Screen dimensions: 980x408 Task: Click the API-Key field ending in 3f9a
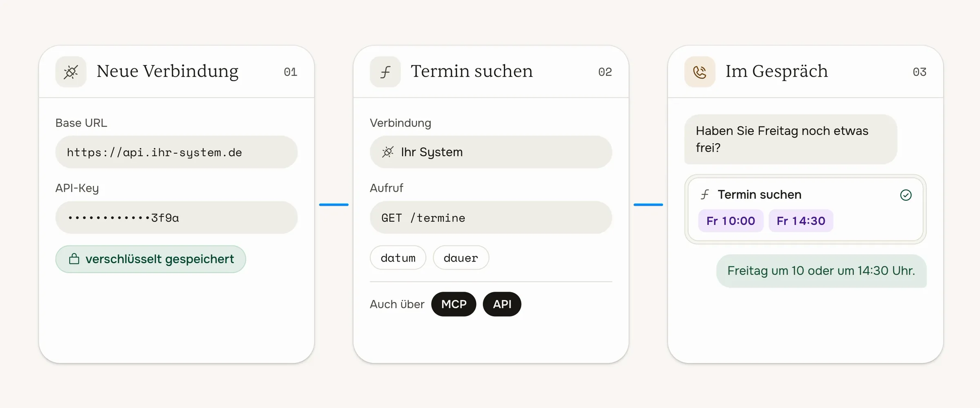176,217
